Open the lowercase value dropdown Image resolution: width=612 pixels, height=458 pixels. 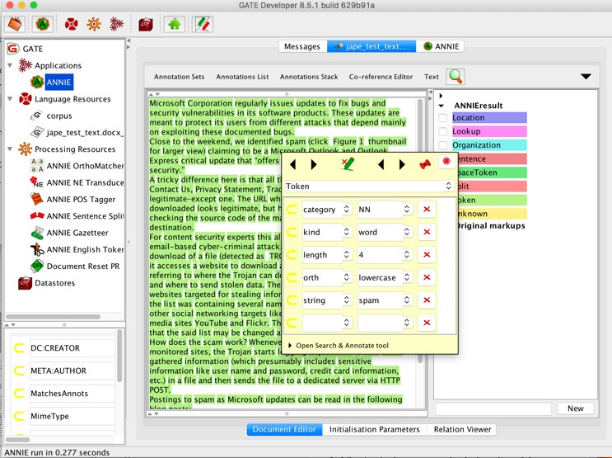407,277
